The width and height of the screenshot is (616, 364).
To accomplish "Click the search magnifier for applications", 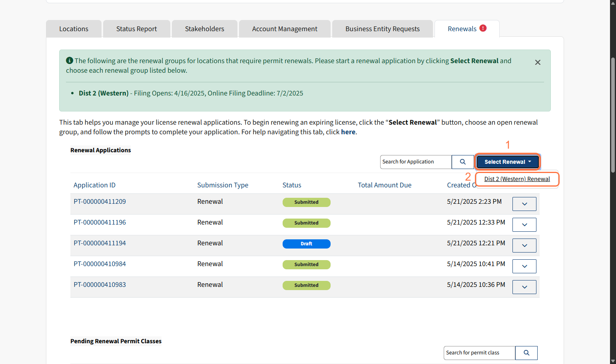I will 462,162.
